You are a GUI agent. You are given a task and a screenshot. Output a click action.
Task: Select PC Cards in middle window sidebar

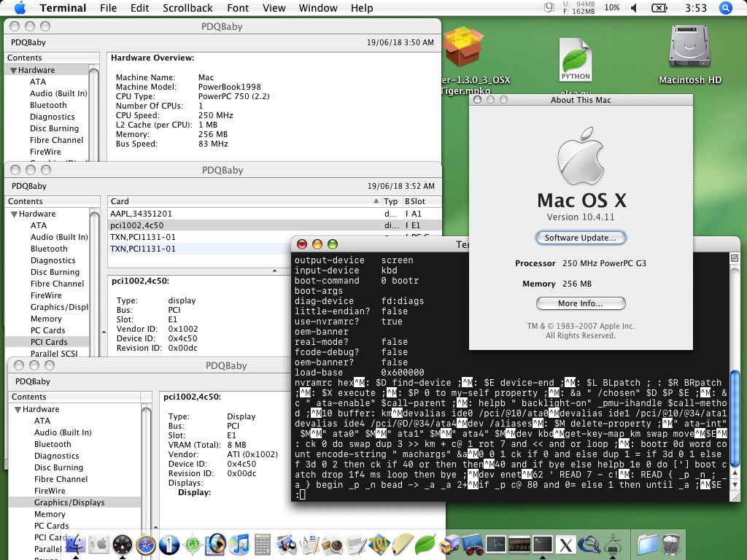[x=47, y=330]
